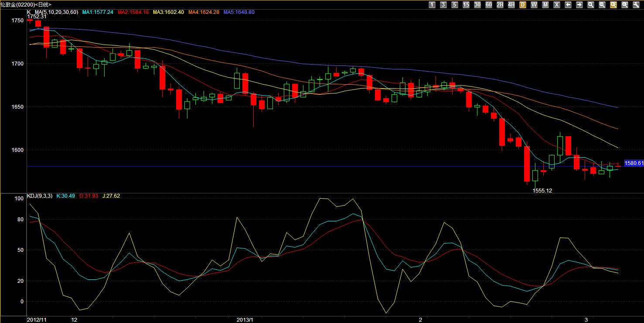Image resolution: width=644 pixels, height=323 pixels.
Task: Select the monthly (M) period button
Action: tap(545, 5)
